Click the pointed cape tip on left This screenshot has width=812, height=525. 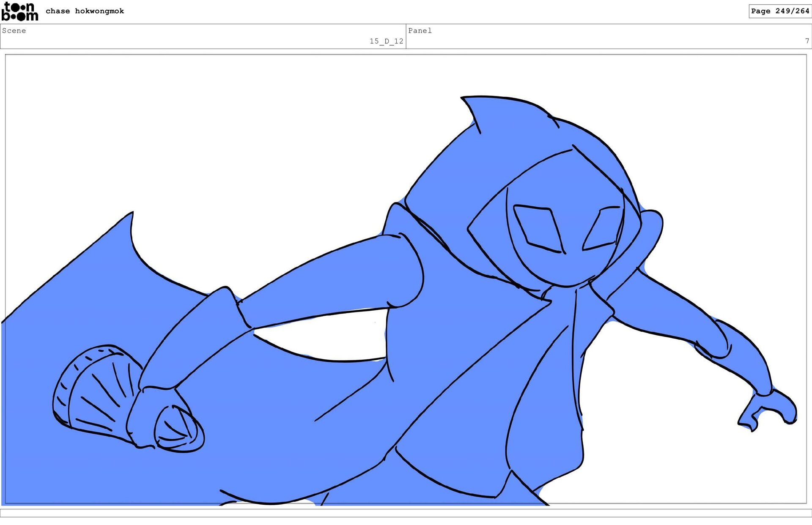pos(130,216)
